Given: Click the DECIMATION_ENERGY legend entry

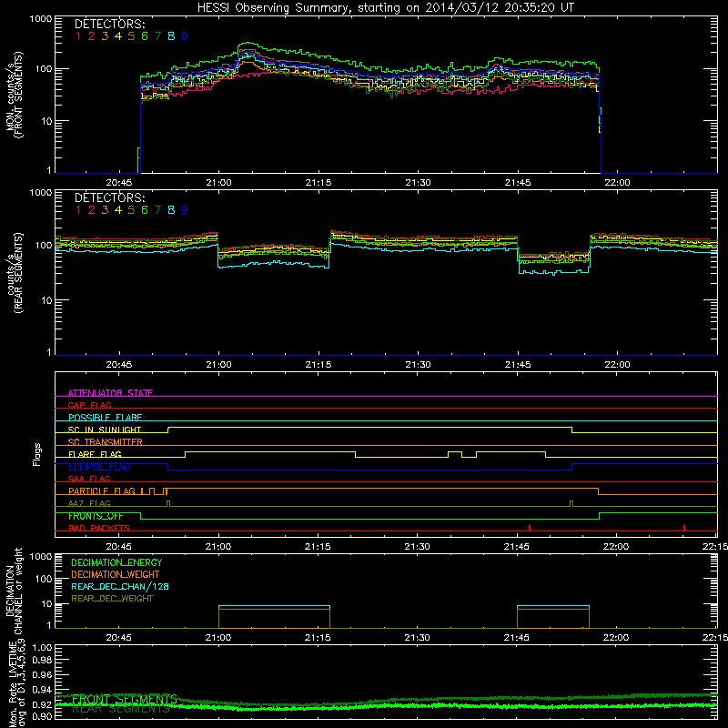Looking at the screenshot, I should coord(116,562).
